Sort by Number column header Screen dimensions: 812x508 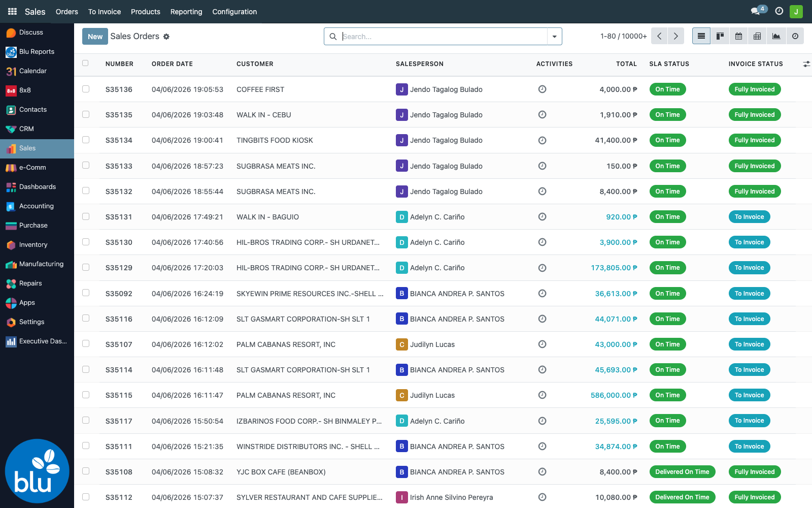pos(119,64)
